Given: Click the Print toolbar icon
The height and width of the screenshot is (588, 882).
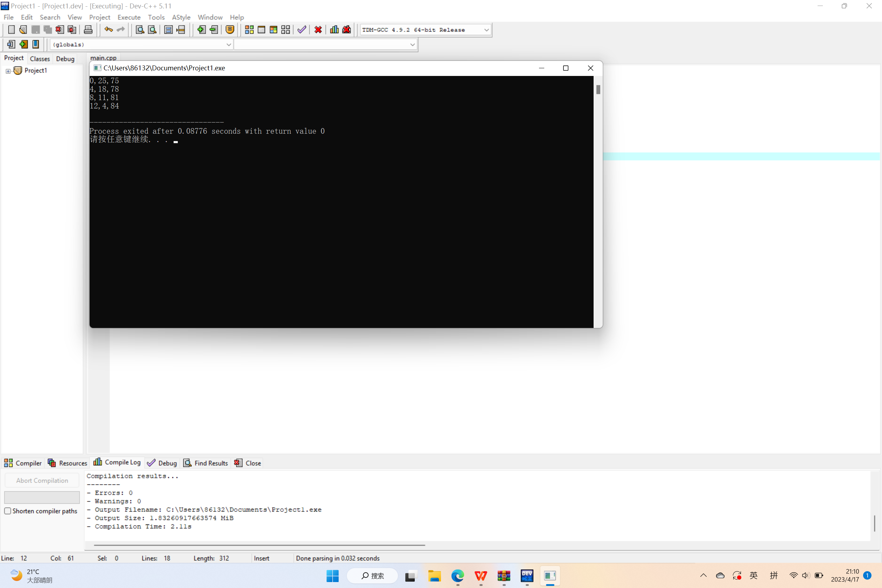Looking at the screenshot, I should coord(88,30).
